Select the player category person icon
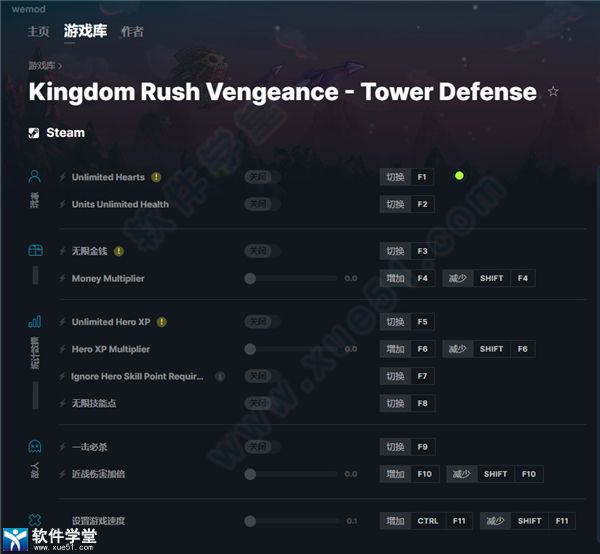This screenshot has width=600, height=554. [x=35, y=176]
